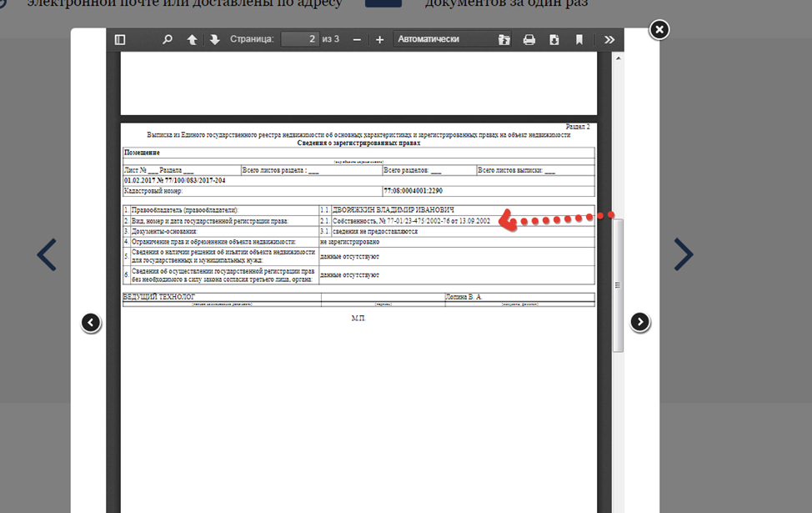The image size is (812, 513).
Task: Click the page number input field
Action: 300,39
